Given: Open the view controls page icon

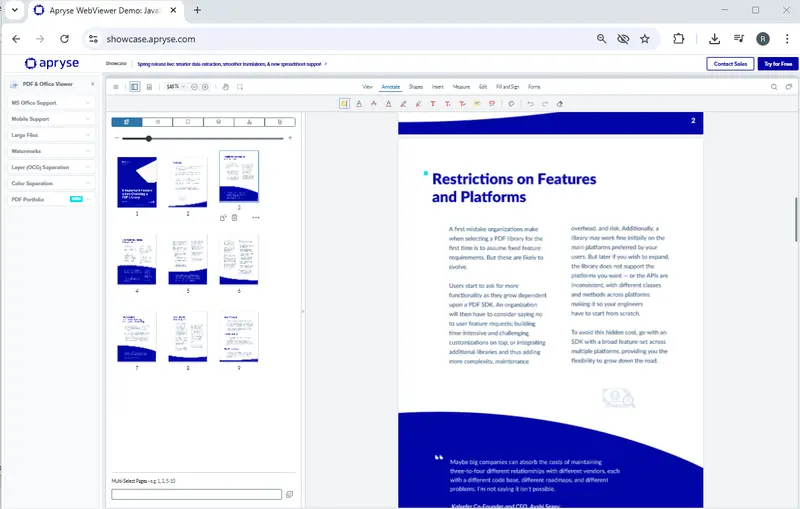Looking at the screenshot, I should [x=149, y=87].
